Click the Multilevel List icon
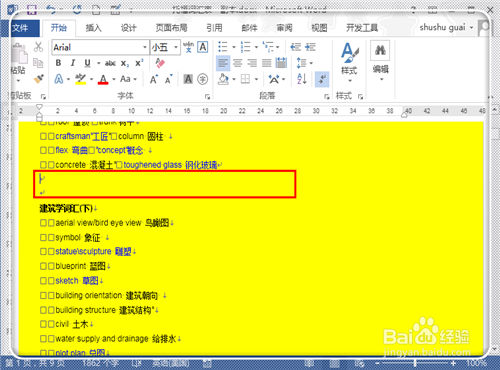 pos(268,47)
